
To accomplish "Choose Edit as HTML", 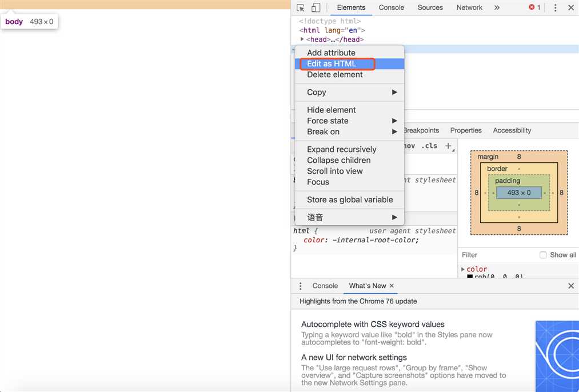I will (349, 64).
